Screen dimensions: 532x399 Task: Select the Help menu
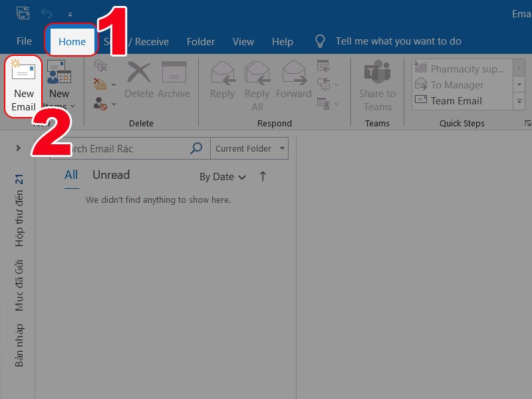click(x=282, y=41)
